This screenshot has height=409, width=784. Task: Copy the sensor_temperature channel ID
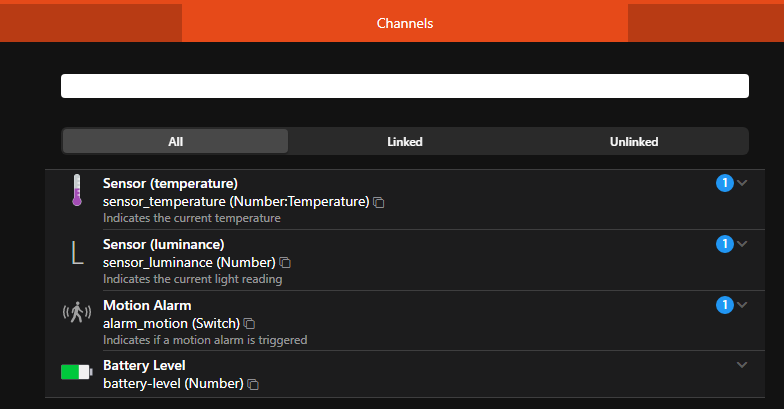click(379, 202)
